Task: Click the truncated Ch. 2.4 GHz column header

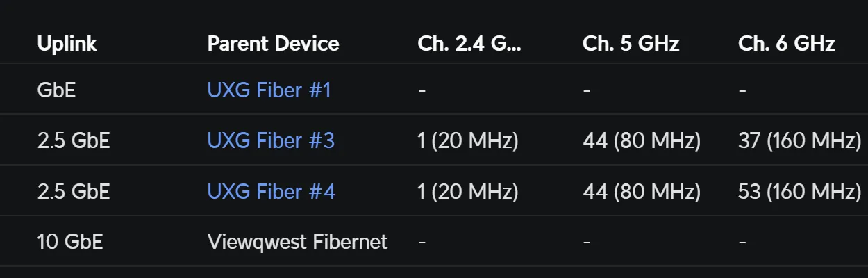Action: click(x=469, y=44)
